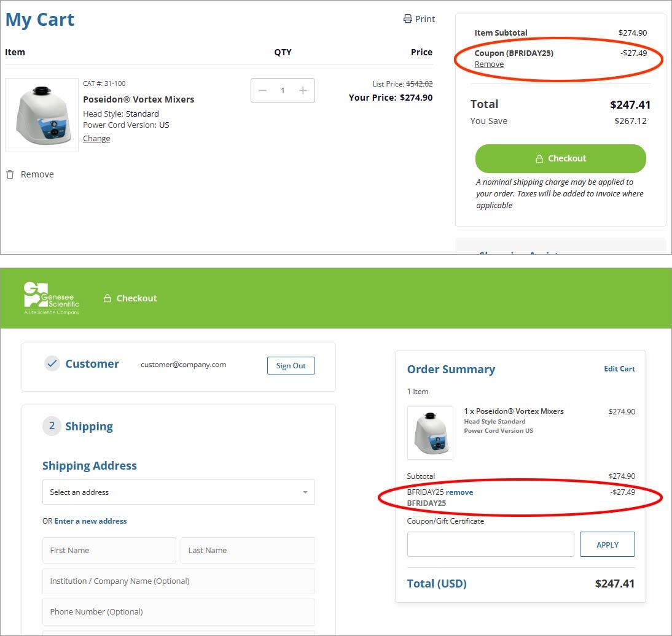Remove BFRIDAY25 in Order Summary

[x=459, y=492]
